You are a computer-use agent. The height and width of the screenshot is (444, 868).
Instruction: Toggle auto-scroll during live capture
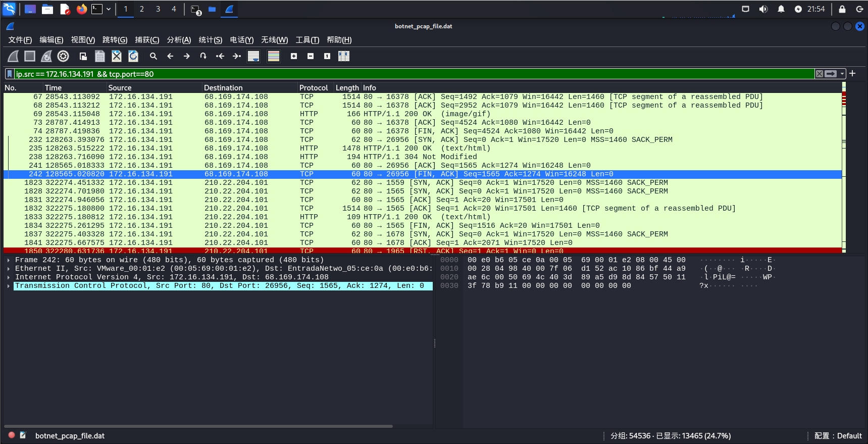point(253,56)
